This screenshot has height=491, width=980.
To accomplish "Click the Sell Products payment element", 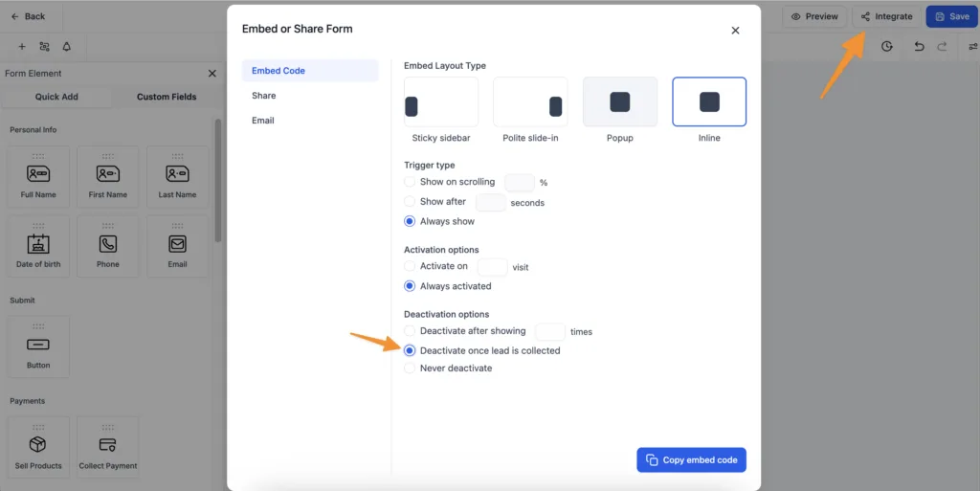I will [x=38, y=448].
